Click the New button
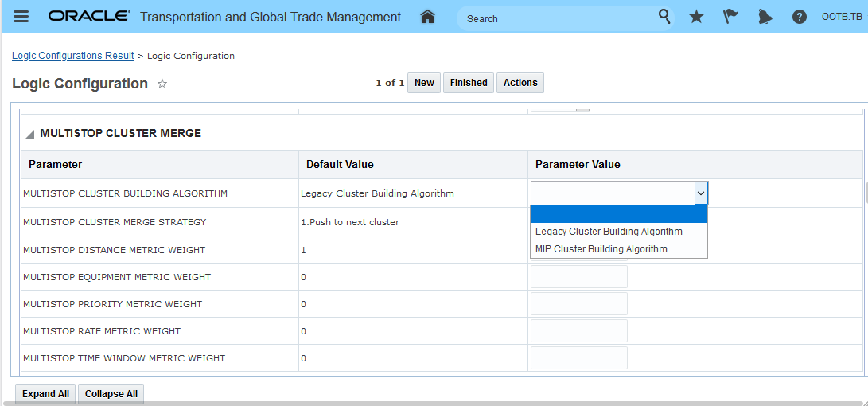Image resolution: width=868 pixels, height=406 pixels. click(424, 83)
